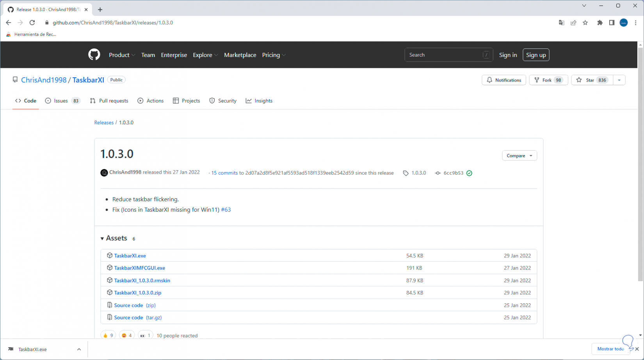Open the Chrome profile avatar
Image resolution: width=644 pixels, height=360 pixels.
[x=624, y=23]
